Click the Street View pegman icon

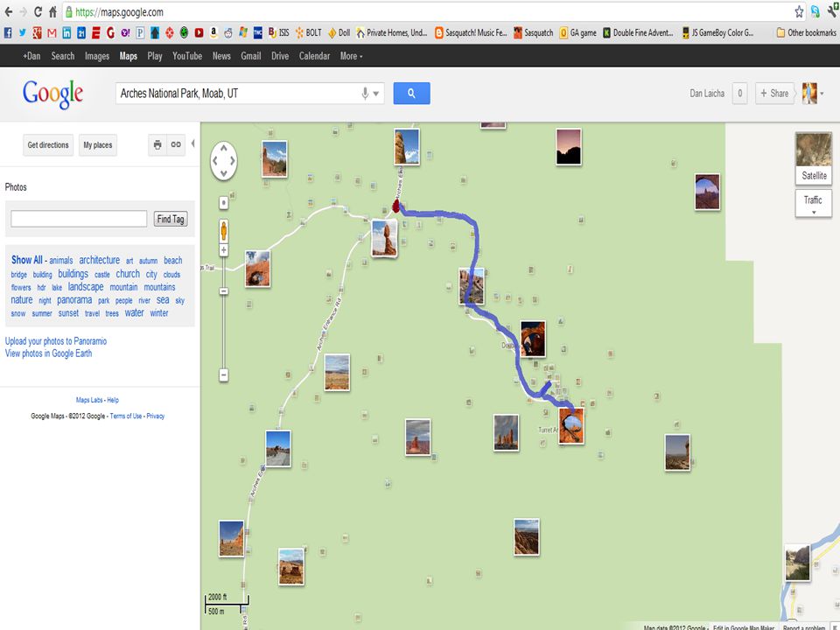click(223, 231)
